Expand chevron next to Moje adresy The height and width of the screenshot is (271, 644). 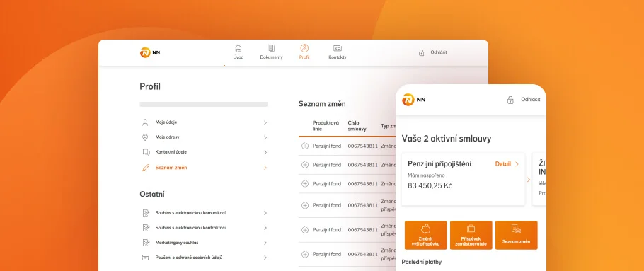(x=265, y=137)
